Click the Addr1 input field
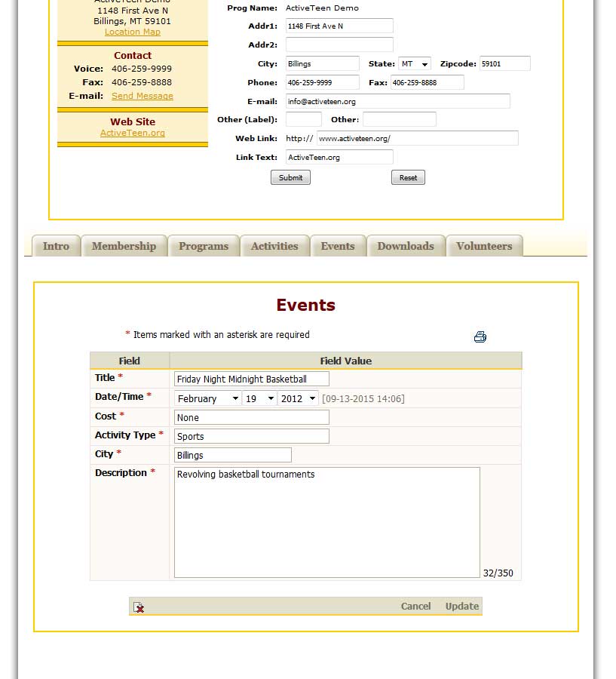 [339, 26]
